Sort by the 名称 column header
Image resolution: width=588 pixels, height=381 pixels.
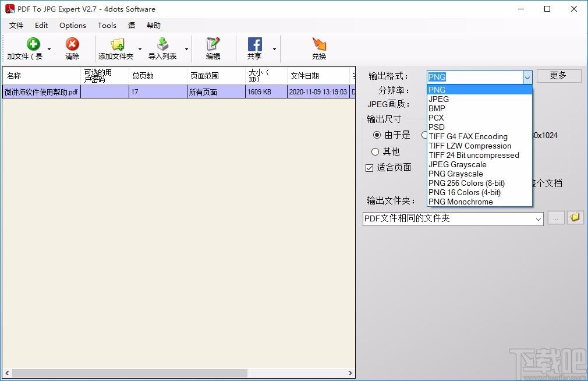click(41, 76)
